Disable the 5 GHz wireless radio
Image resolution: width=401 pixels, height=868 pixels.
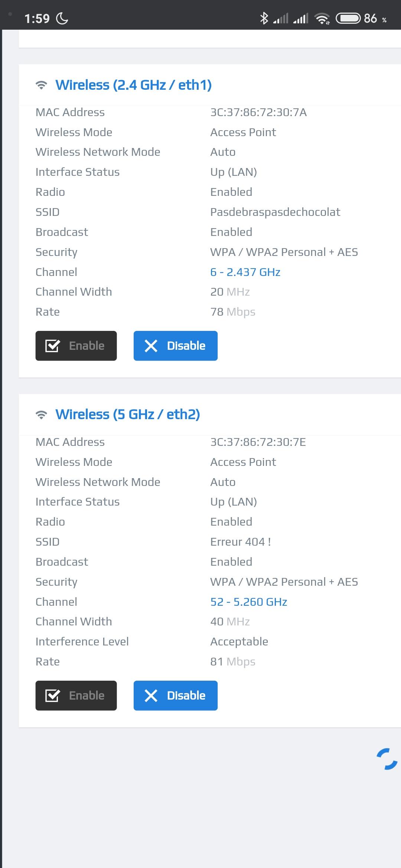pos(175,696)
